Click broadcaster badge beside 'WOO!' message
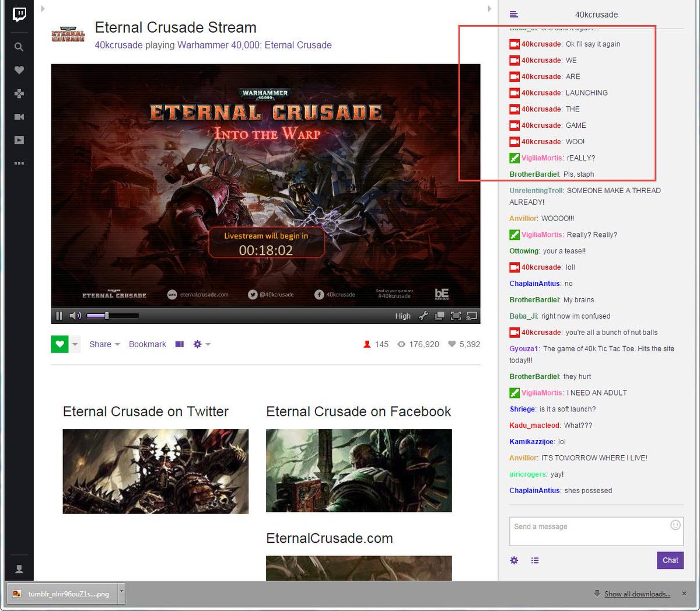 pos(514,142)
